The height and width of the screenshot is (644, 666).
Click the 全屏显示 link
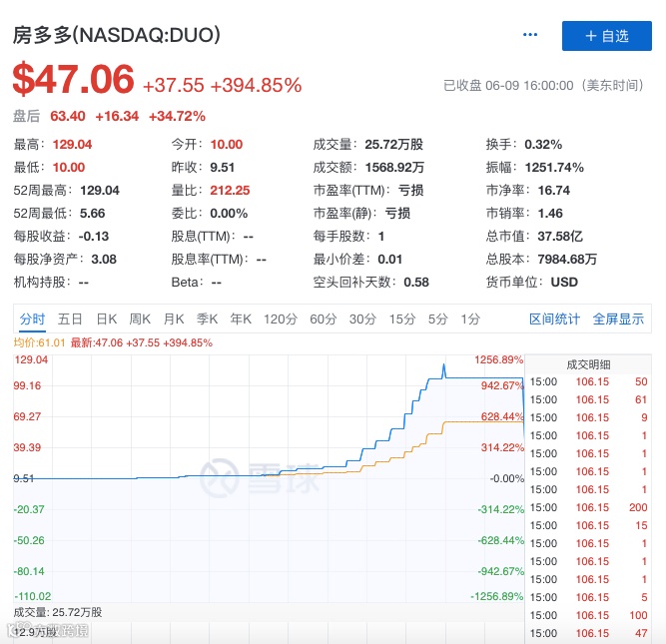(618, 320)
